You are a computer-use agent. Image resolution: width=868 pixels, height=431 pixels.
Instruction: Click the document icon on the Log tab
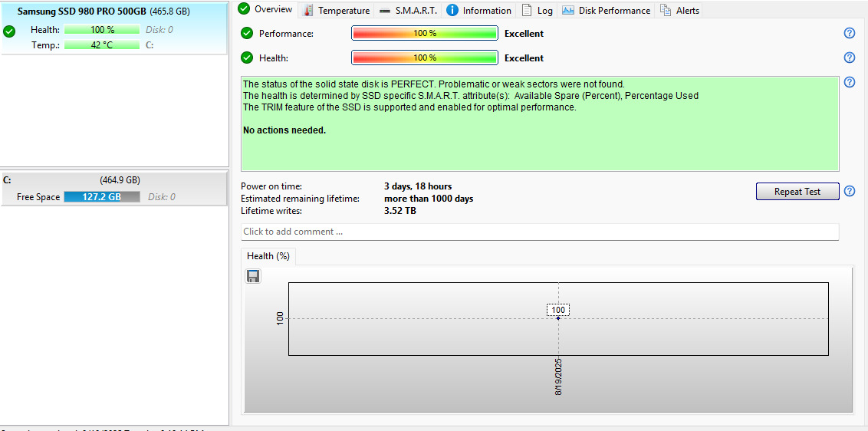tap(527, 10)
